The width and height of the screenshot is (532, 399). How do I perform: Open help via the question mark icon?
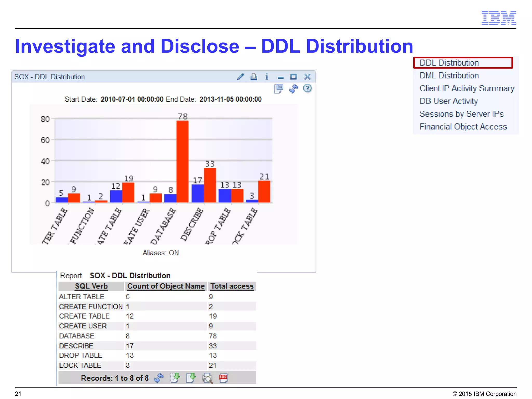[x=308, y=89]
